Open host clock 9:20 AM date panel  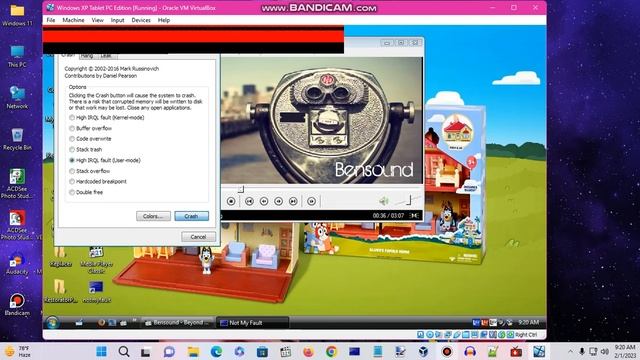[624, 351]
